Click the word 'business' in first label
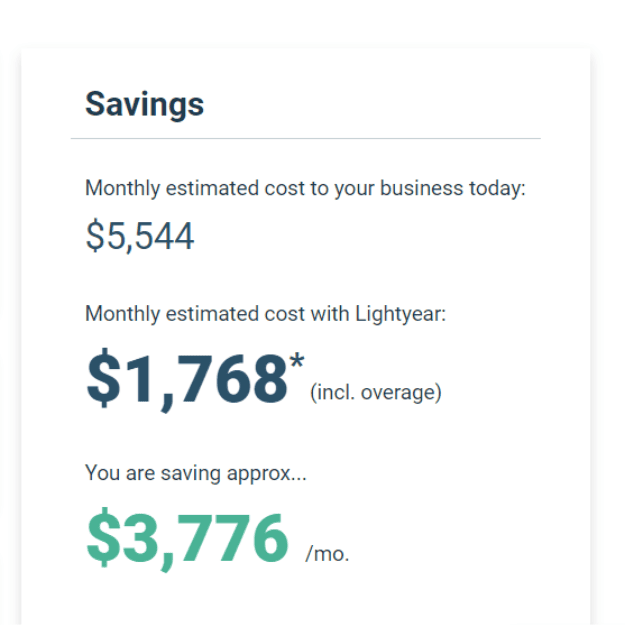This screenshot has height=625, width=625. click(421, 188)
